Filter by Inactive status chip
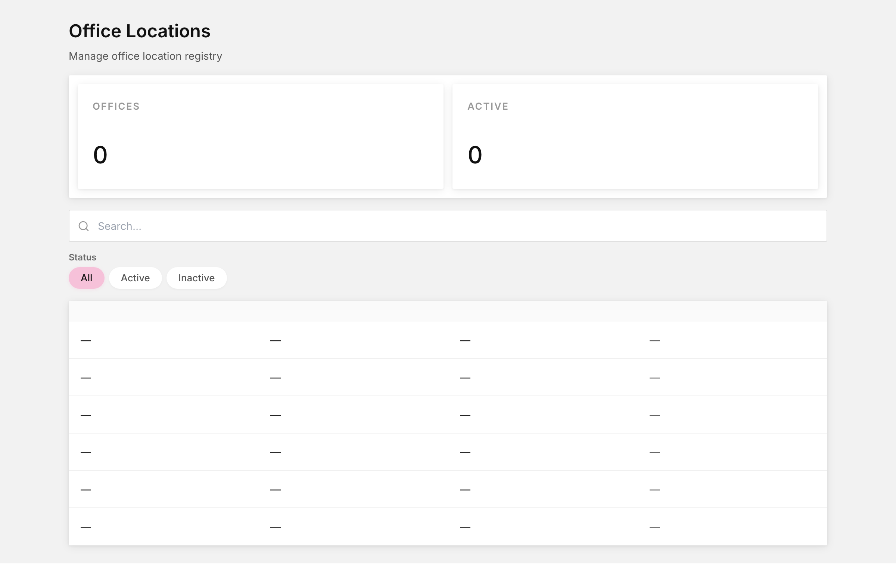 (x=196, y=278)
